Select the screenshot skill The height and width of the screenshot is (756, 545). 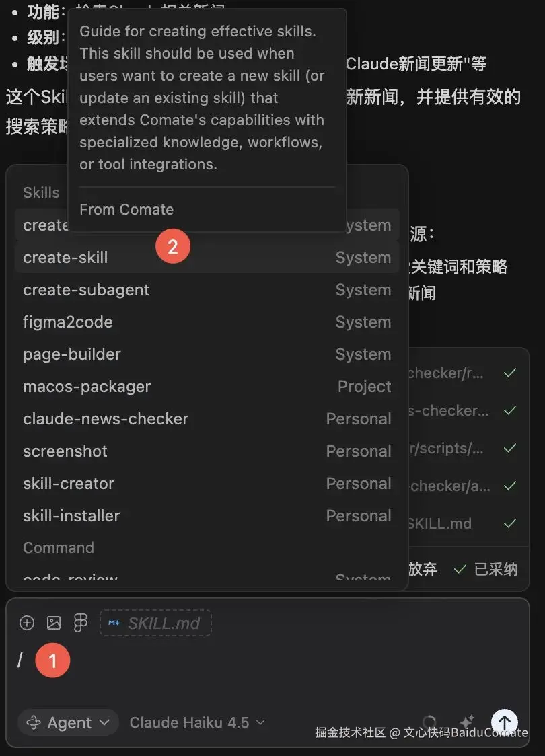pos(65,451)
